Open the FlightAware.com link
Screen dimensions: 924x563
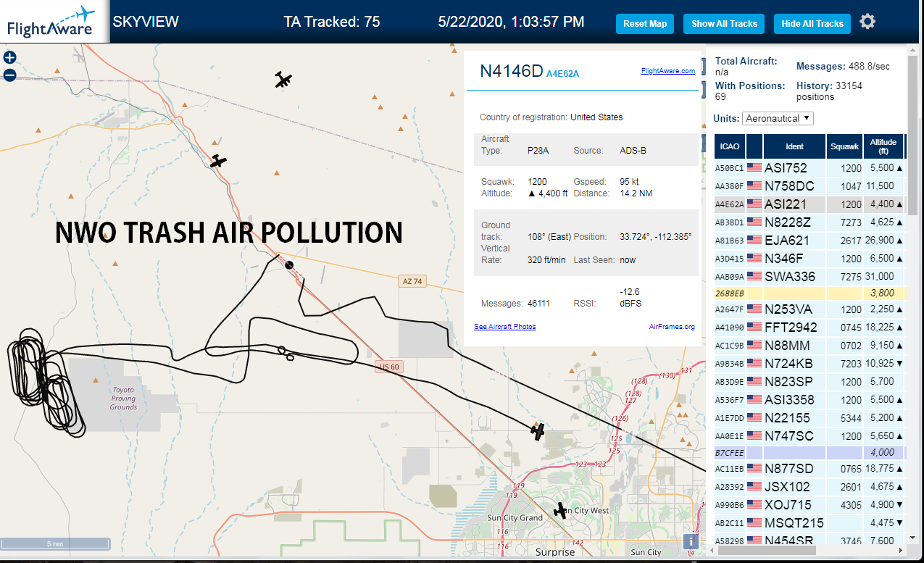point(667,71)
